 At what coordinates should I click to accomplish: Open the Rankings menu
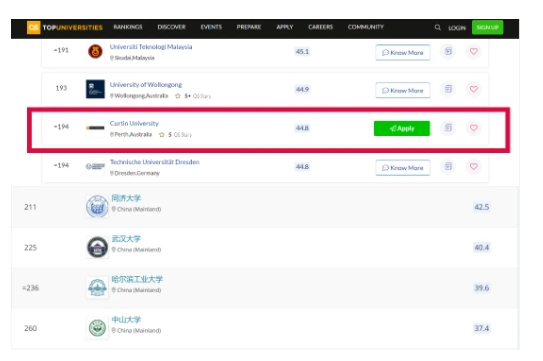(x=128, y=27)
